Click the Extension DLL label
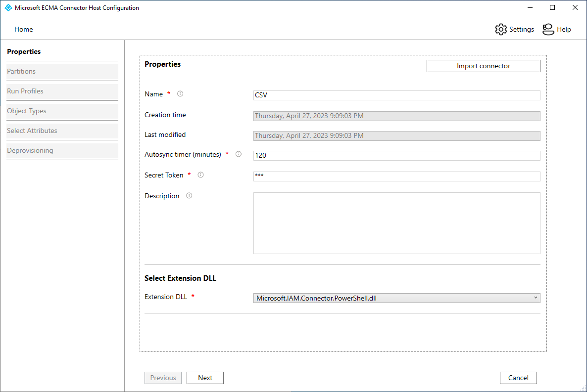This screenshot has width=587, height=392. 166,297
